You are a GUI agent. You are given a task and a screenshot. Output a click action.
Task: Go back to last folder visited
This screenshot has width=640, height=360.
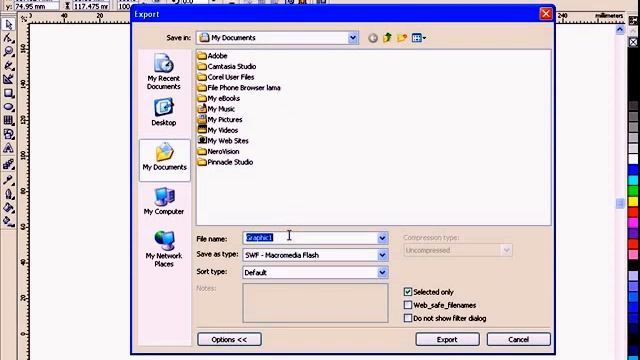point(373,38)
